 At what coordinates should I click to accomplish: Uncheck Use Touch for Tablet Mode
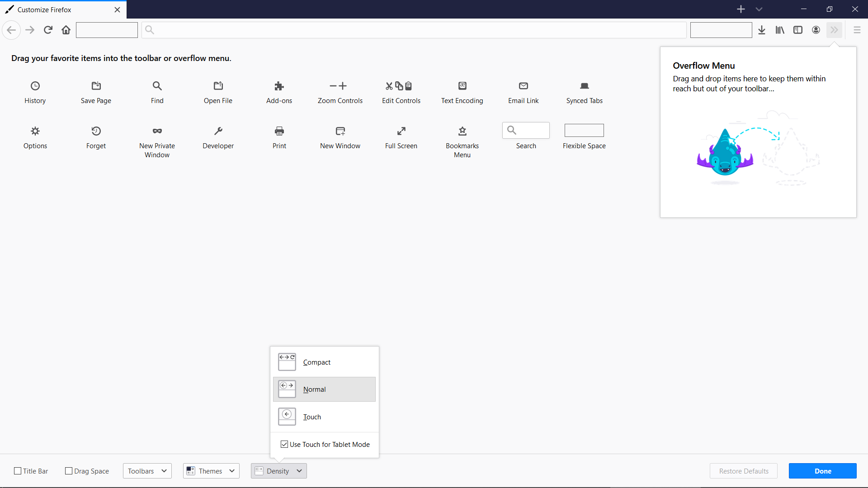coord(284,444)
